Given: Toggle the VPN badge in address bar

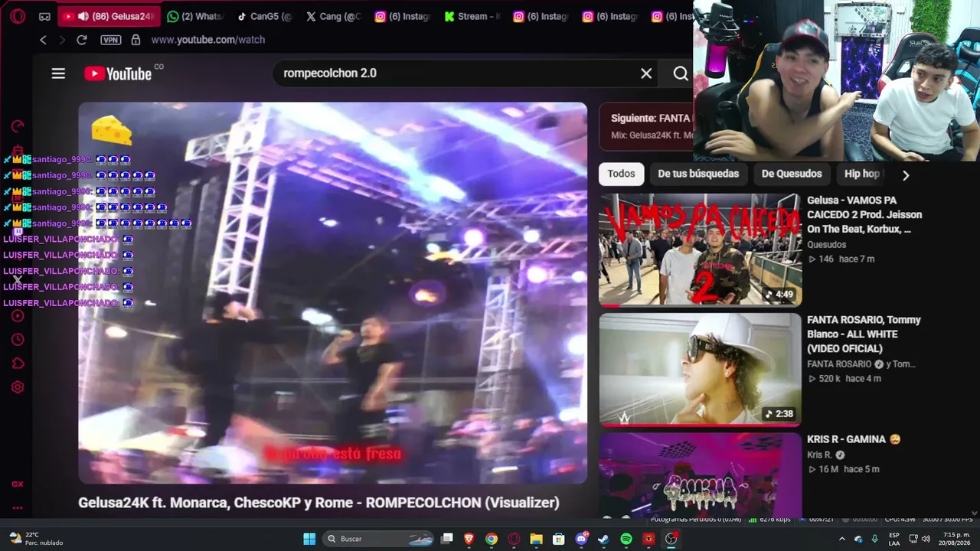Looking at the screenshot, I should [x=111, y=40].
